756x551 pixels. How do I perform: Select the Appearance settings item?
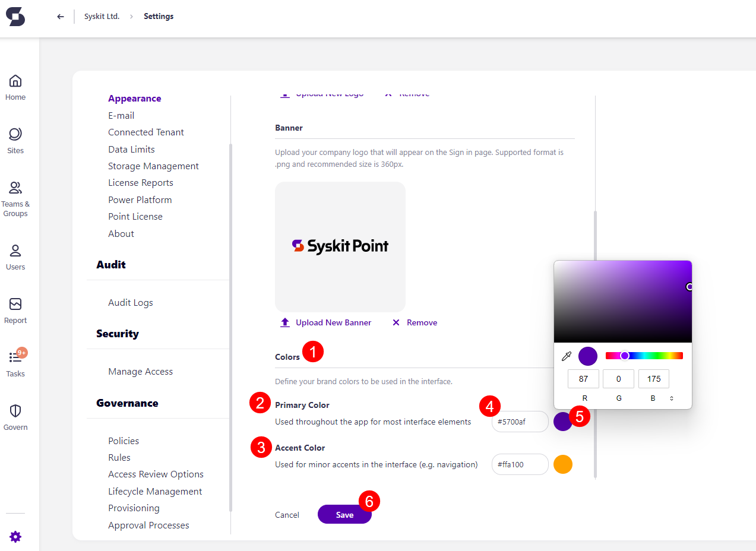[x=135, y=99]
